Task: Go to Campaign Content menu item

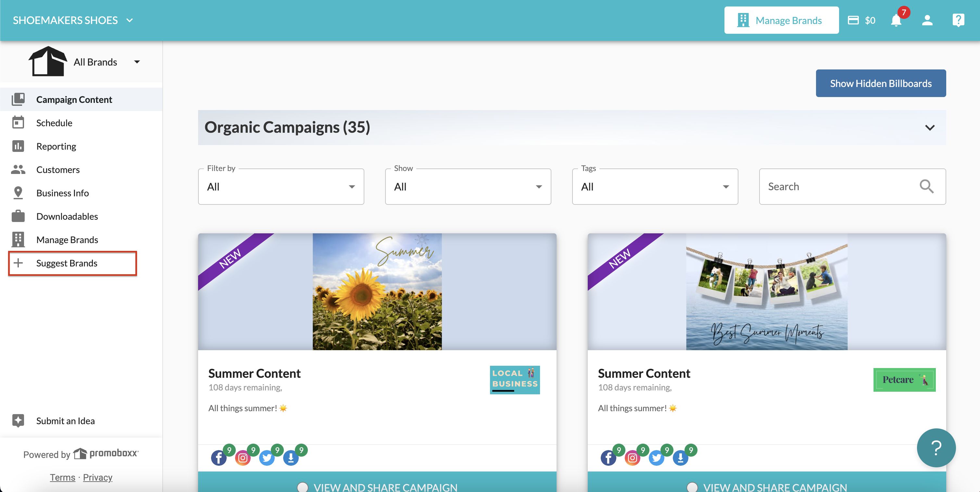Action: 81,99
